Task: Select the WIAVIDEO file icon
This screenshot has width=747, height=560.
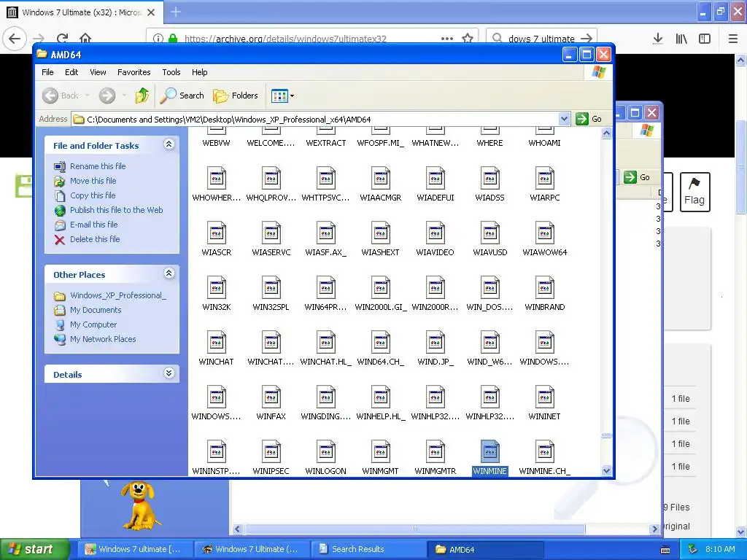Action: pos(436,233)
